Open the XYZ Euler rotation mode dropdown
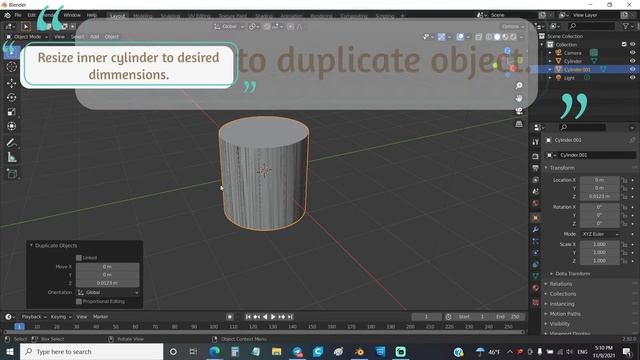Image resolution: width=640 pixels, height=360 pixels. [x=600, y=234]
